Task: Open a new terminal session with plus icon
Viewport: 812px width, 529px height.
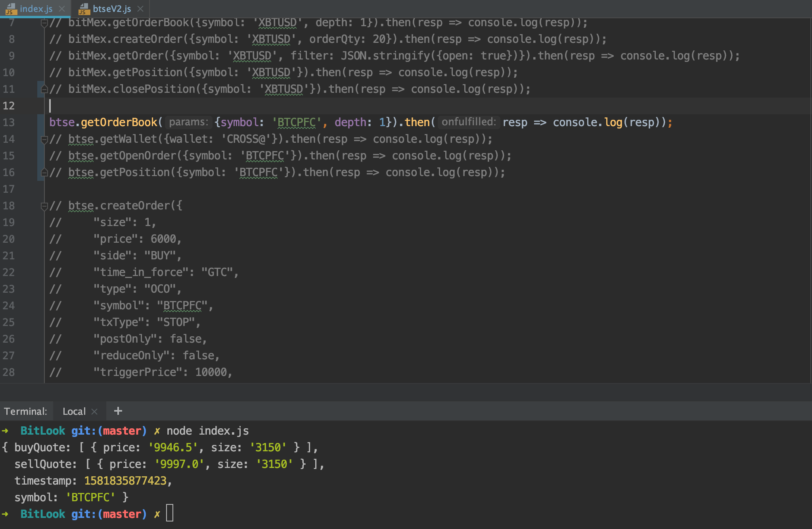Action: click(118, 411)
